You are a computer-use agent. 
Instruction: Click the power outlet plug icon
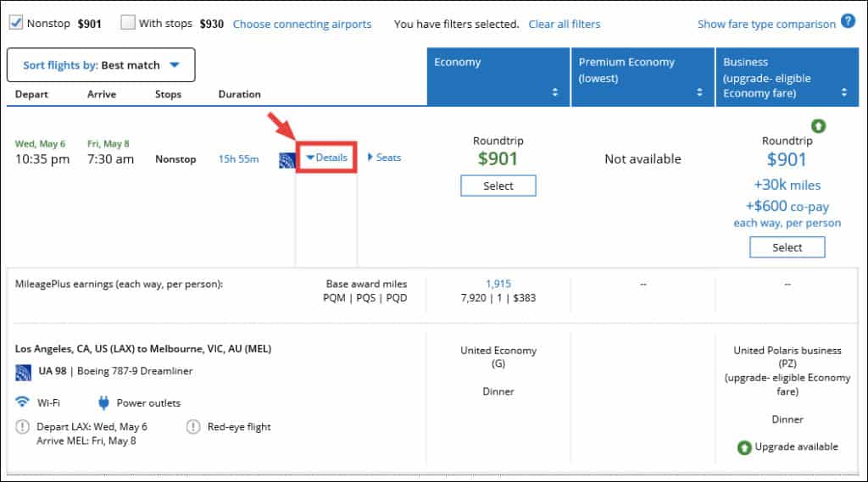pyautogui.click(x=103, y=402)
